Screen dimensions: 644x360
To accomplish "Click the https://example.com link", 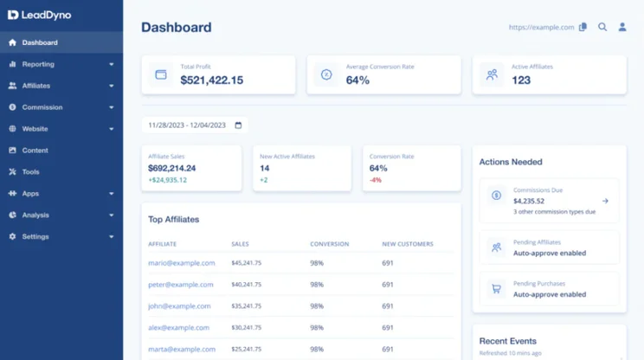I will pyautogui.click(x=541, y=27).
